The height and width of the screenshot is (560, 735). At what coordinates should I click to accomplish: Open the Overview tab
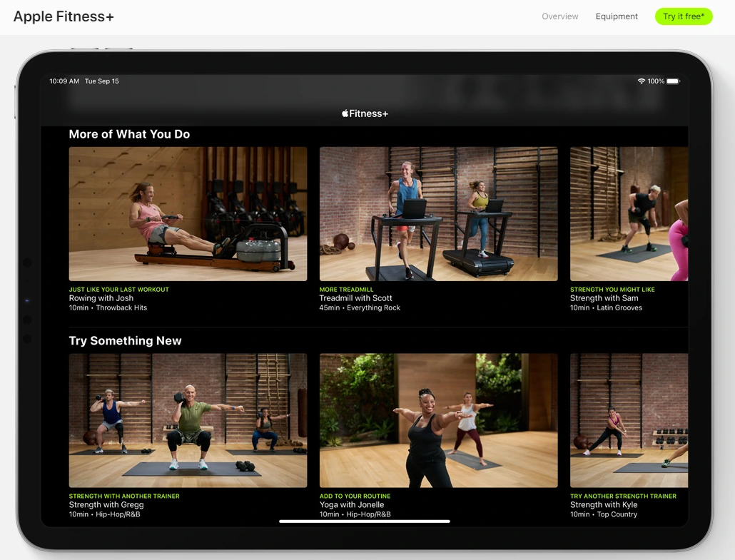coord(559,16)
